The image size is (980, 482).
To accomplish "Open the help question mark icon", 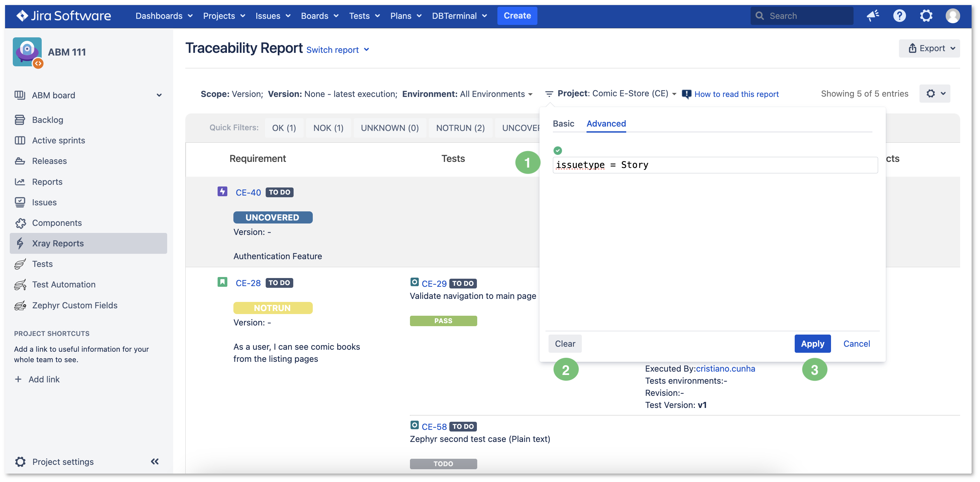I will click(x=899, y=15).
